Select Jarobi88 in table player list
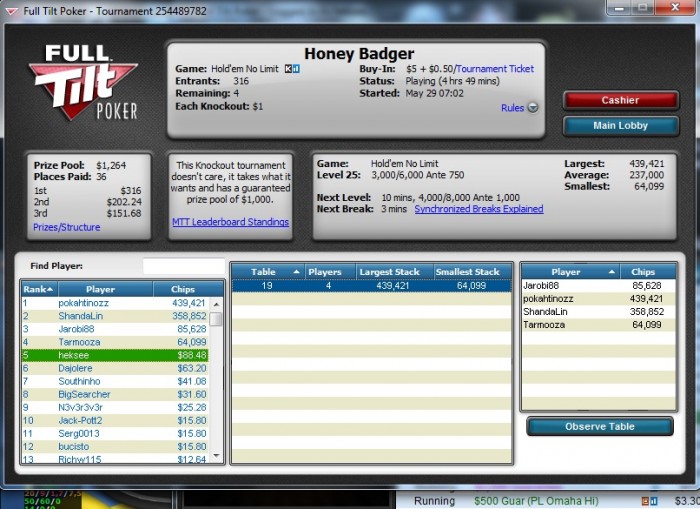 coord(599,286)
